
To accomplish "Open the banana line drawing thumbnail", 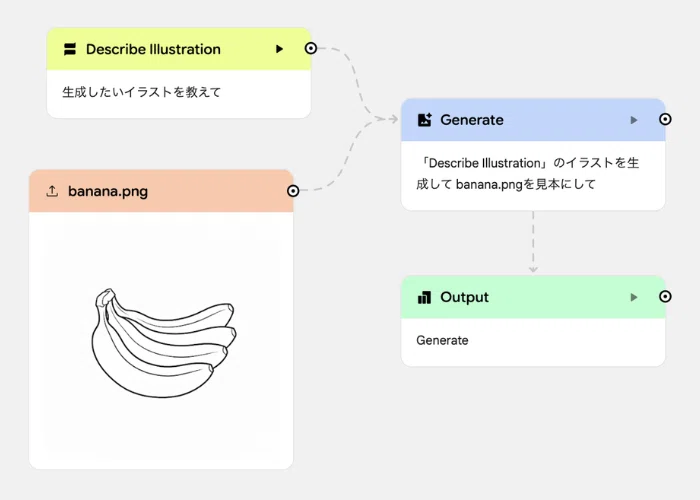I will pyautogui.click(x=164, y=343).
